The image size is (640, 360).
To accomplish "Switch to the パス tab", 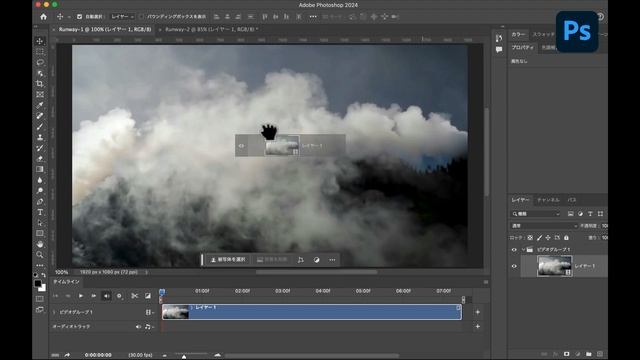I will [x=571, y=200].
